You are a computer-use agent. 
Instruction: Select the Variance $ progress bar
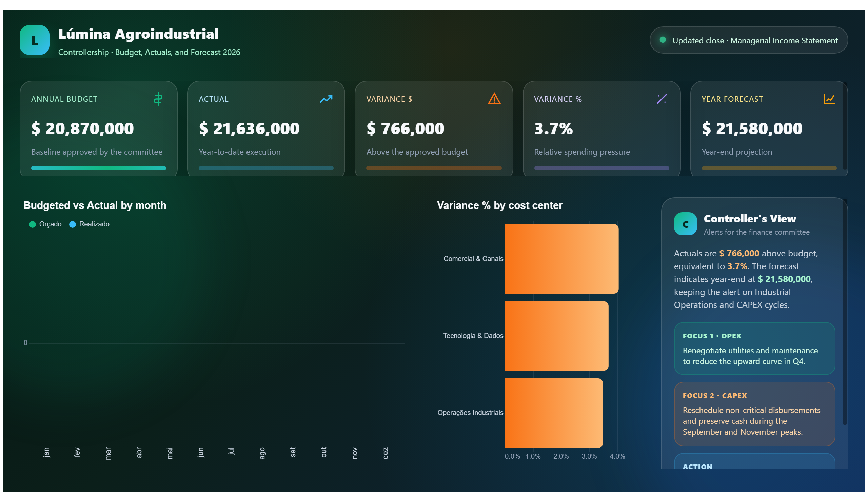coord(434,168)
